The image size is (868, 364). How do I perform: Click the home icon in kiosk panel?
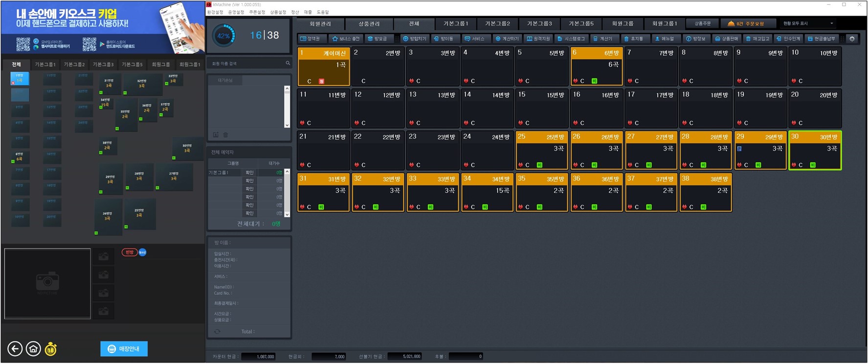coord(33,349)
